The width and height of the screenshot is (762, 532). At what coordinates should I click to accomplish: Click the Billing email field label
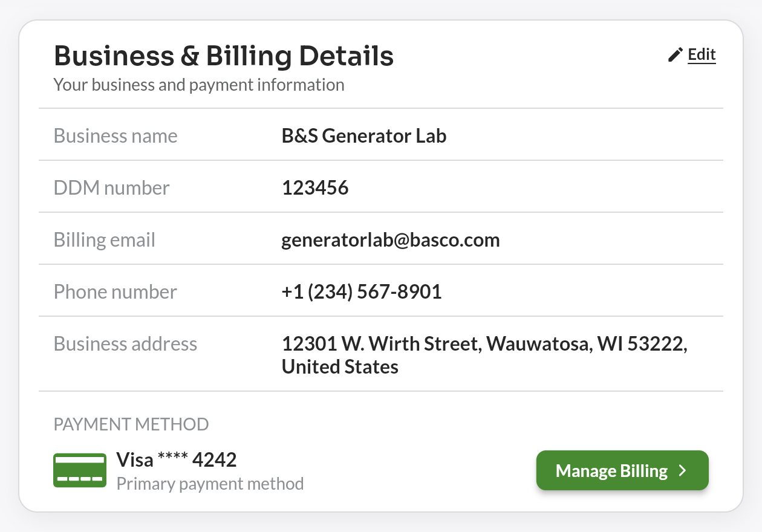click(x=105, y=240)
